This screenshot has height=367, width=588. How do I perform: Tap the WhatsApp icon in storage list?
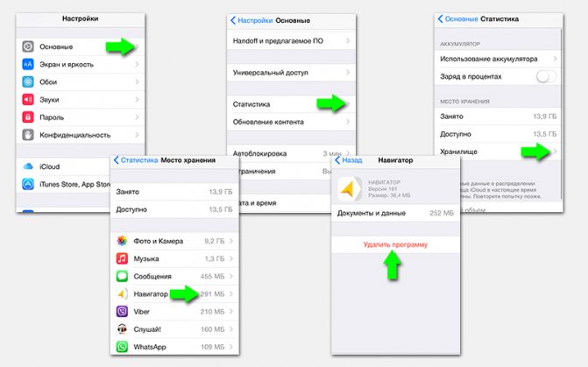(122, 347)
